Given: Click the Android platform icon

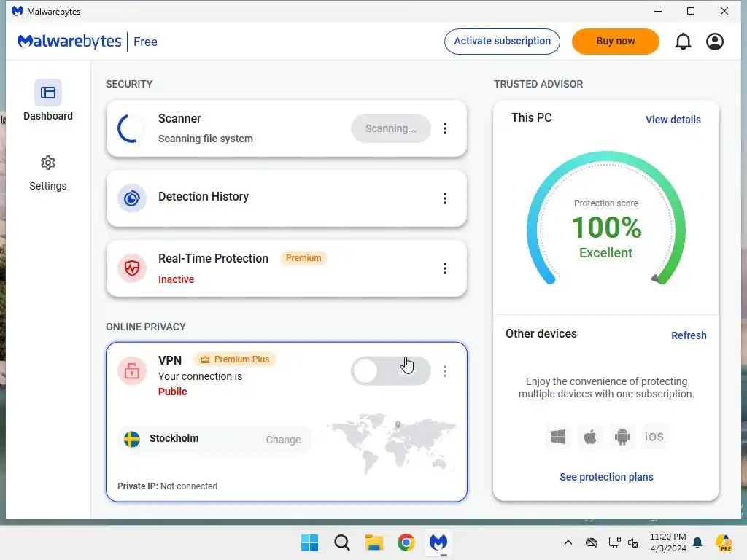Looking at the screenshot, I should click(622, 437).
